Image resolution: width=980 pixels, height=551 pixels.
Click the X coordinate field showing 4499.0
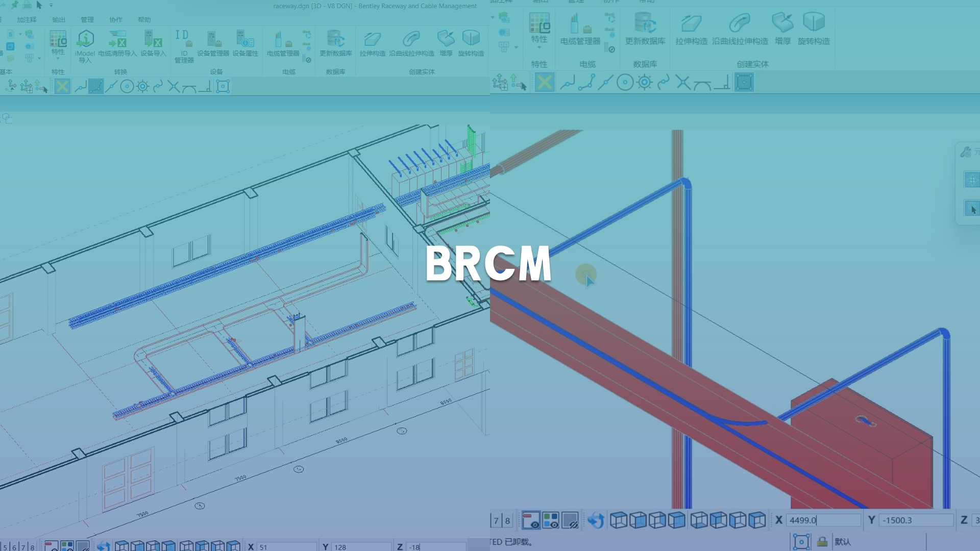click(824, 520)
